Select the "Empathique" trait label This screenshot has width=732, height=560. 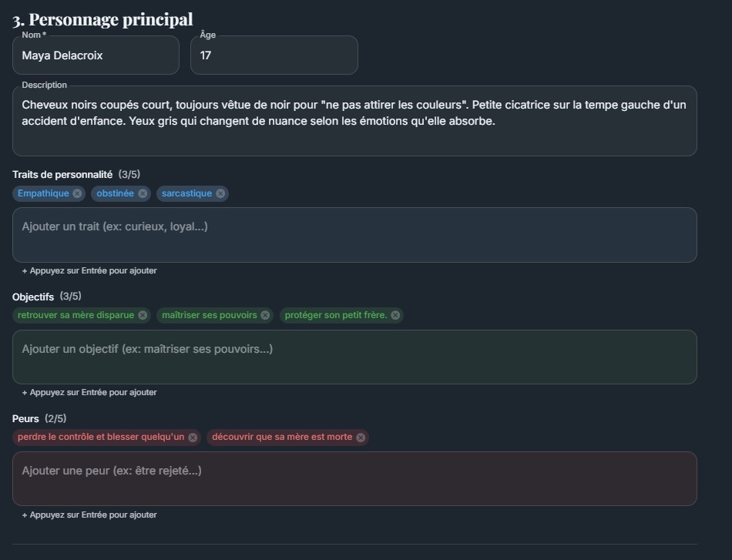(x=43, y=193)
